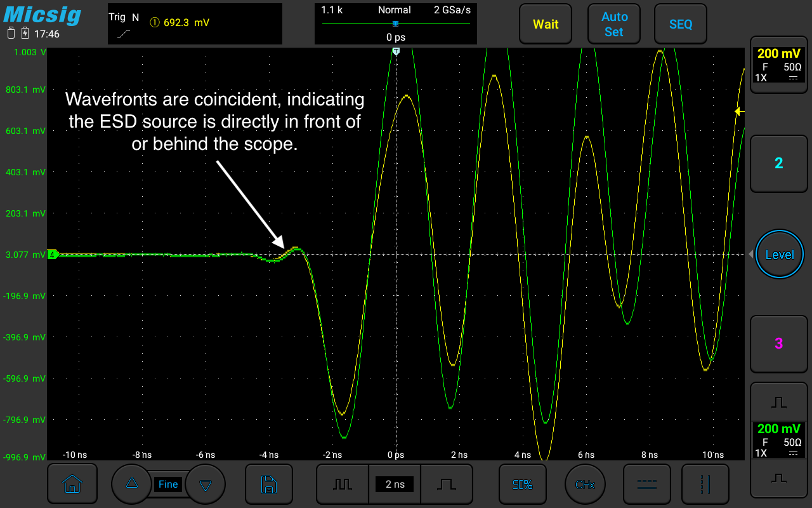The image size is (812, 508).
Task: Select the Level knob
Action: pos(780,254)
